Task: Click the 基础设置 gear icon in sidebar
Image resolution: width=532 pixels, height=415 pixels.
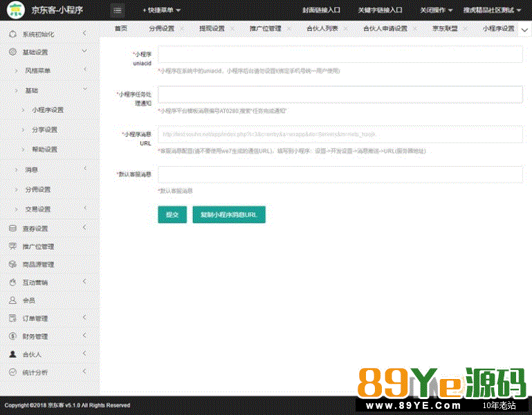Action: (x=12, y=52)
